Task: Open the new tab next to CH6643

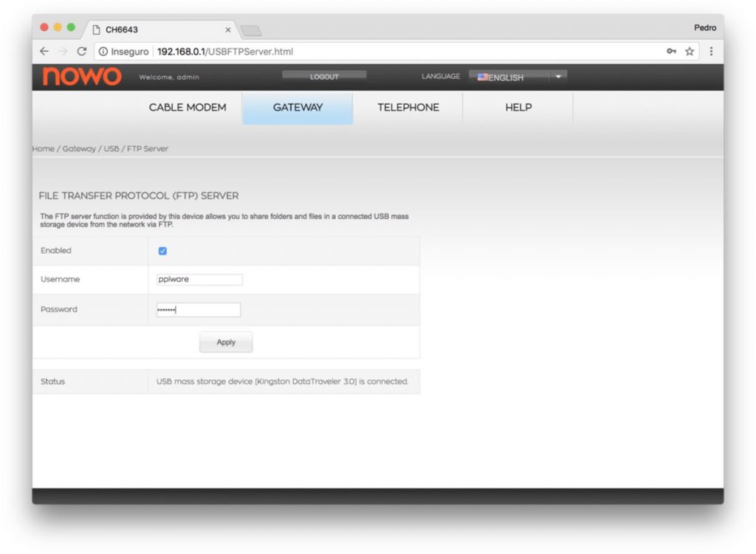Action: [252, 30]
